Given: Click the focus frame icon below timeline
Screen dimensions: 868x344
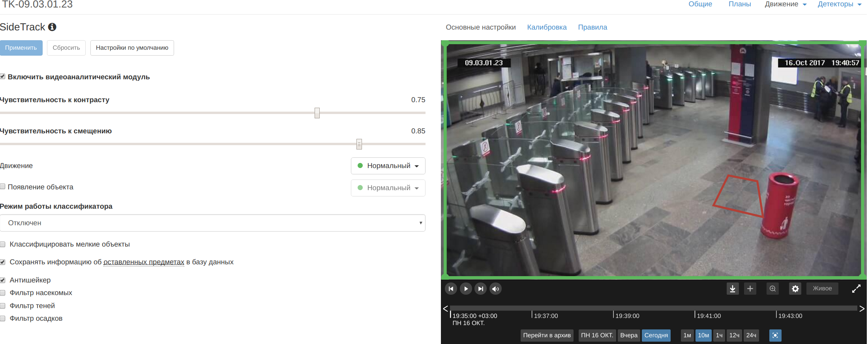Looking at the screenshot, I should click(x=775, y=335).
